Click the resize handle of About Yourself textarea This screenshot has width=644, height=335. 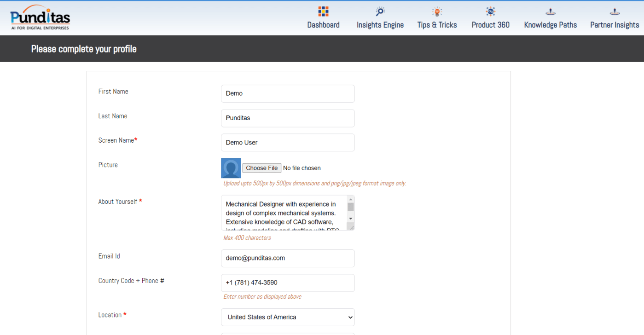click(x=351, y=226)
